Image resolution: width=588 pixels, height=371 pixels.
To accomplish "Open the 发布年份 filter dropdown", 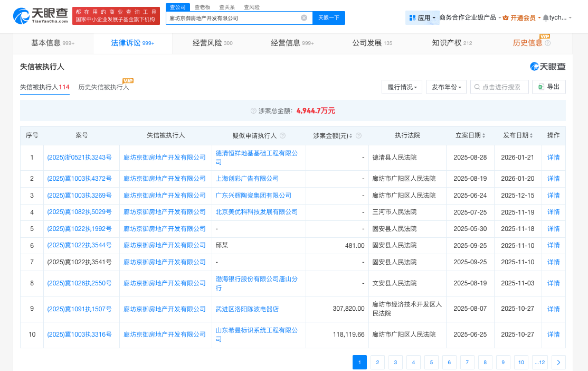I will [446, 87].
